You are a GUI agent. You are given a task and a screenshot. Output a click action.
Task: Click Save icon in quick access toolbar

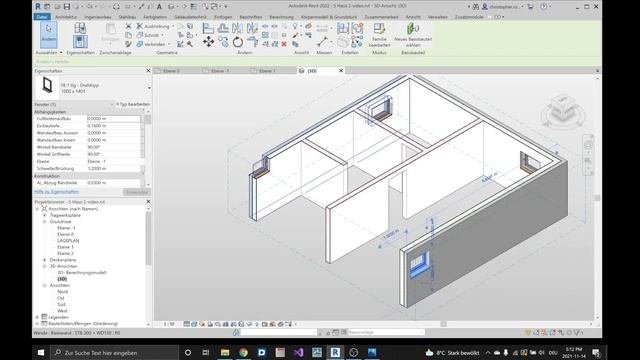(x=67, y=7)
